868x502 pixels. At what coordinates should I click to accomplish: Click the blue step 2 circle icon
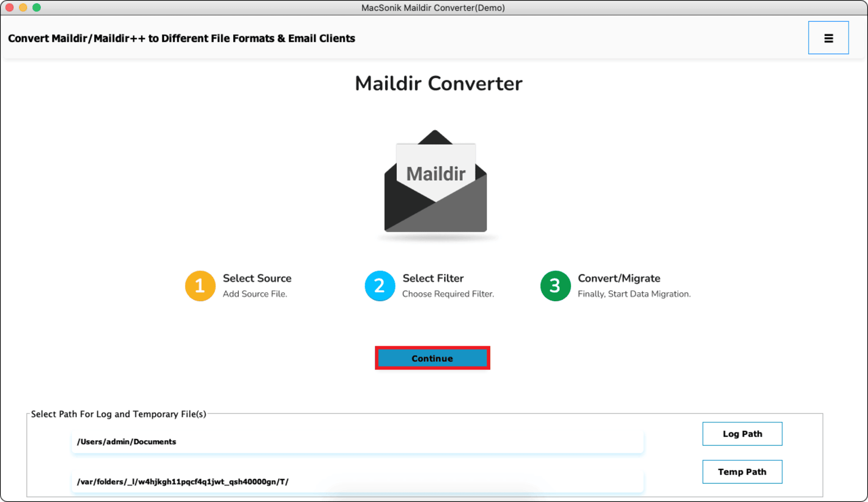(x=380, y=286)
